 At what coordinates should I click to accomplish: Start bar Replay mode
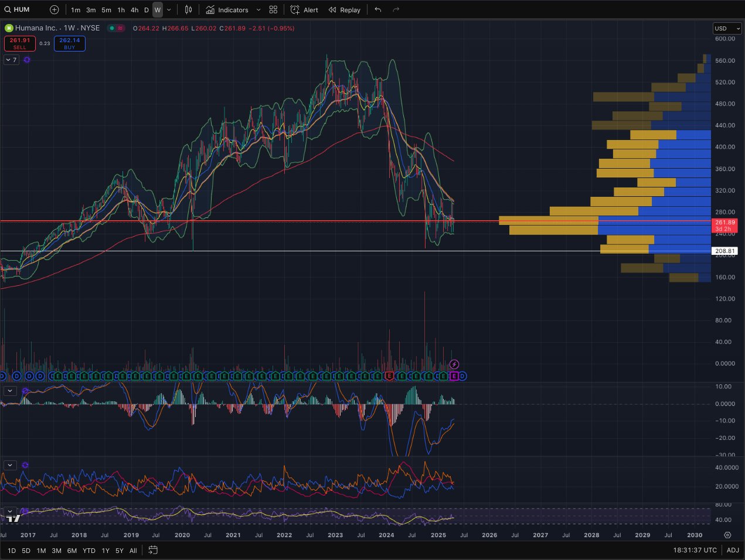pyautogui.click(x=344, y=10)
